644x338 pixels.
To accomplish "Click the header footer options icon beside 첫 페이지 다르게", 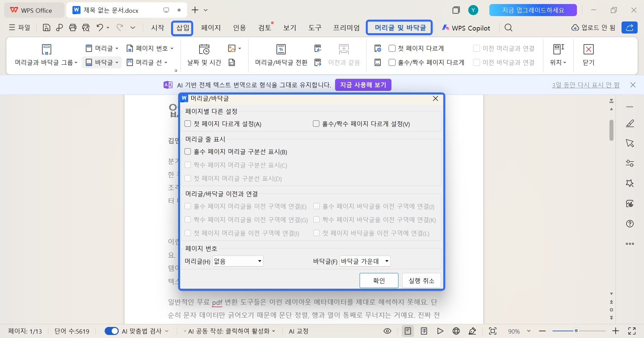I will [378, 49].
